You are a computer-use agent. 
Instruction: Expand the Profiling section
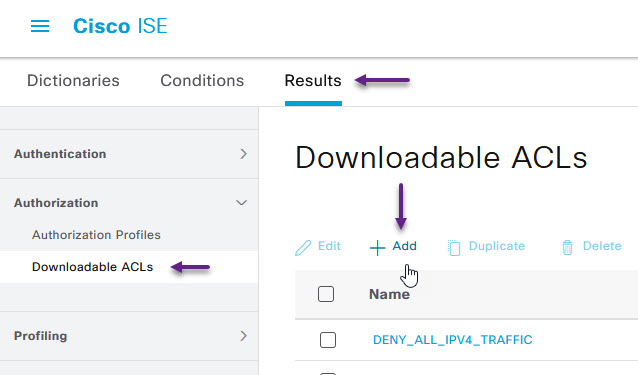(129, 336)
